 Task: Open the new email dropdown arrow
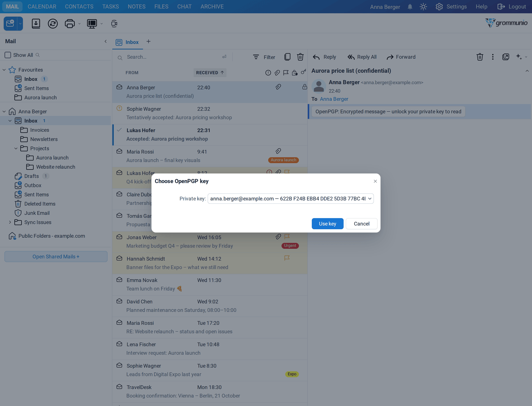pyautogui.click(x=20, y=24)
